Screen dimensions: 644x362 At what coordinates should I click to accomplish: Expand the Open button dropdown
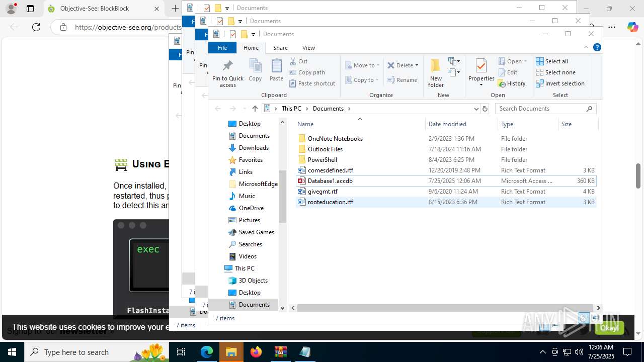(x=525, y=61)
